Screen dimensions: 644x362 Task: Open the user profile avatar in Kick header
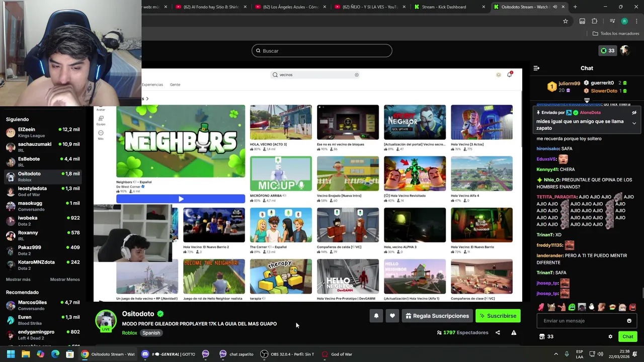(625, 51)
